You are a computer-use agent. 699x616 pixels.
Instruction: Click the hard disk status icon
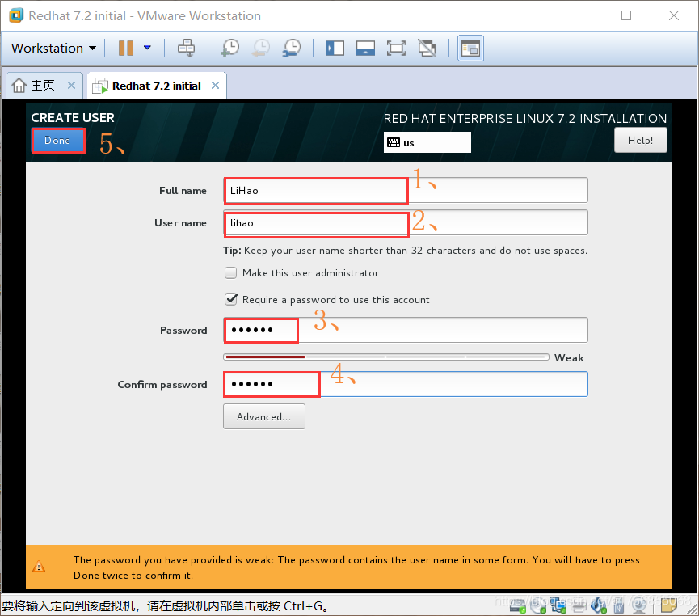(x=517, y=605)
